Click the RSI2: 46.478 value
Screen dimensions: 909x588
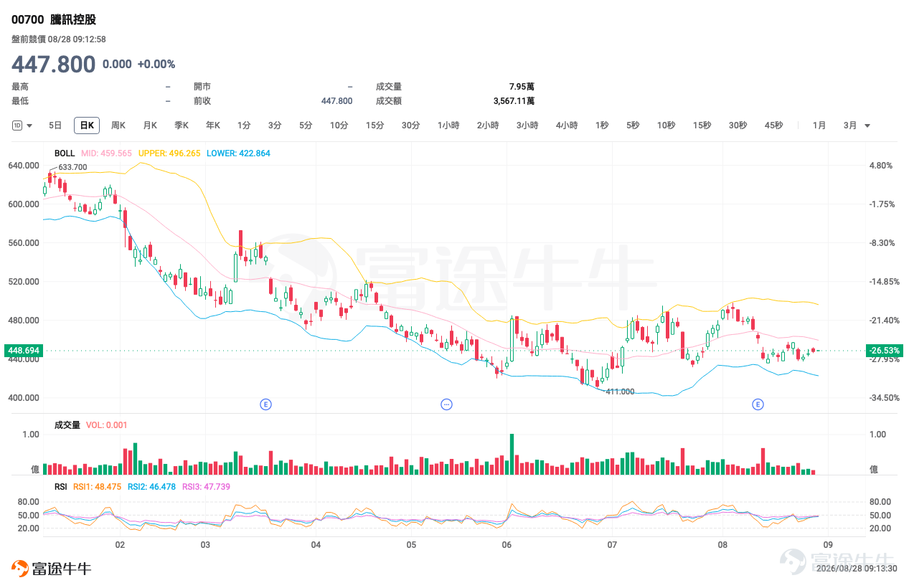point(152,486)
